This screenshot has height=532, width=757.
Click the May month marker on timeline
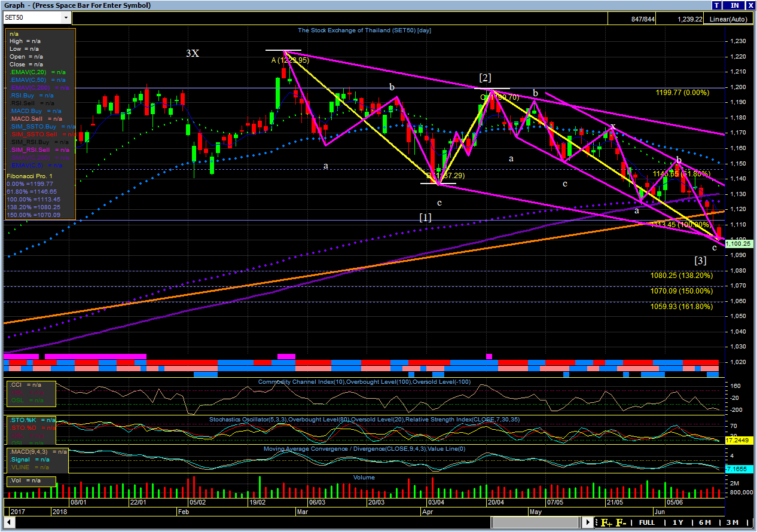535,512
